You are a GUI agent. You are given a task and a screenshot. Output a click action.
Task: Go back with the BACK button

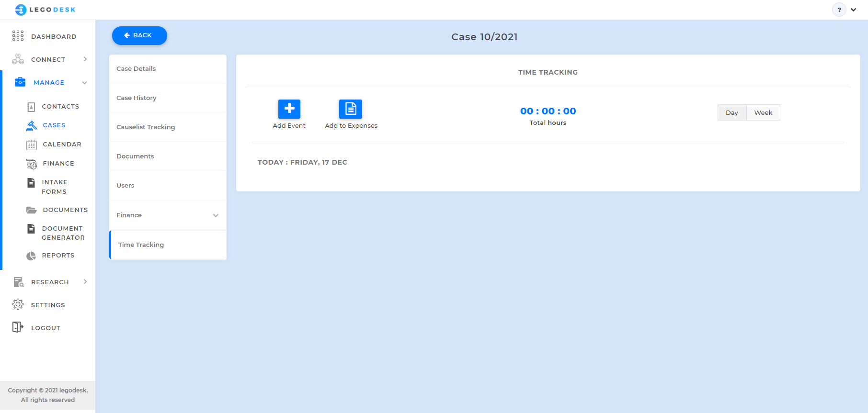point(139,35)
